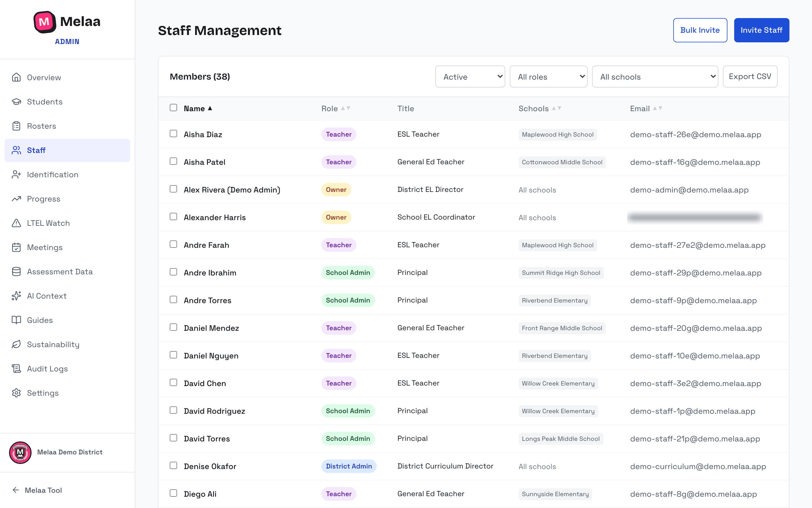Screen dimensions: 812x508
Task: Click the Bulk Invite button
Action: tap(700, 30)
